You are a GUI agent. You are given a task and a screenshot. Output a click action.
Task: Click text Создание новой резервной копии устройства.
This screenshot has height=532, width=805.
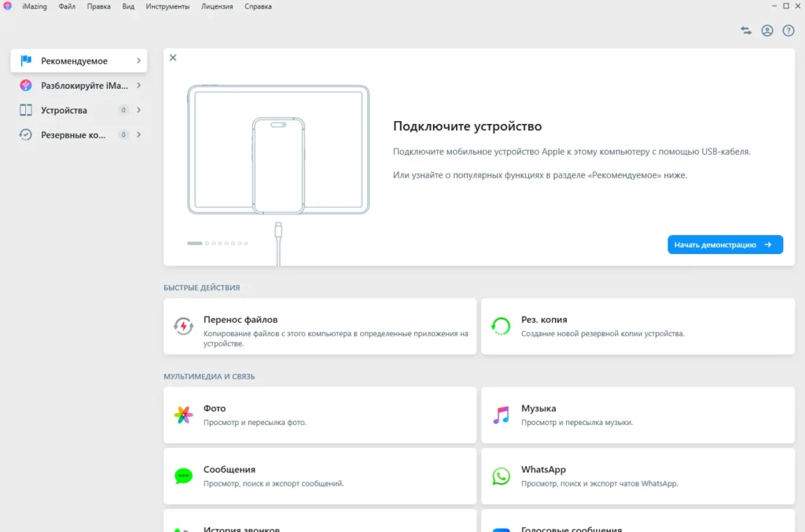pos(603,333)
